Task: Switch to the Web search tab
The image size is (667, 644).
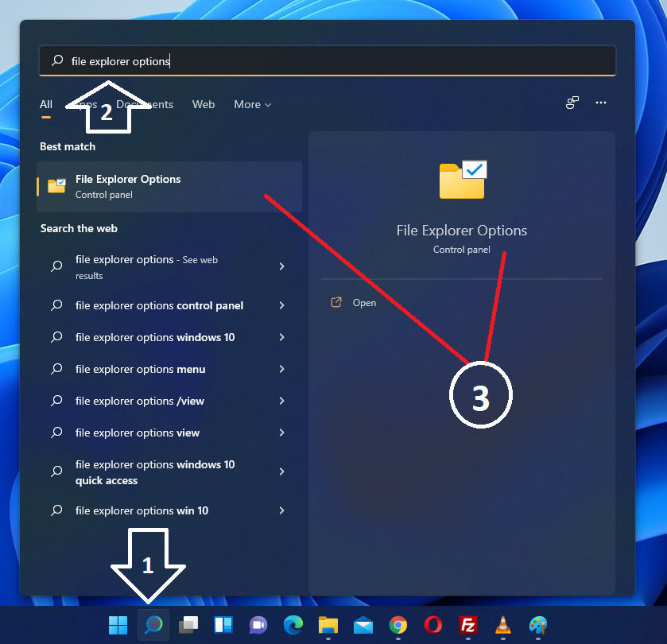Action: 204,104
